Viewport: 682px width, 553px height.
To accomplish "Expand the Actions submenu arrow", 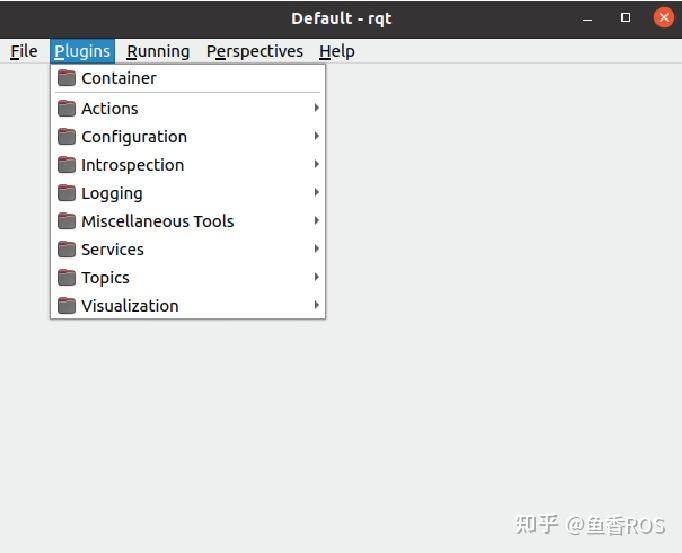I will click(x=316, y=108).
